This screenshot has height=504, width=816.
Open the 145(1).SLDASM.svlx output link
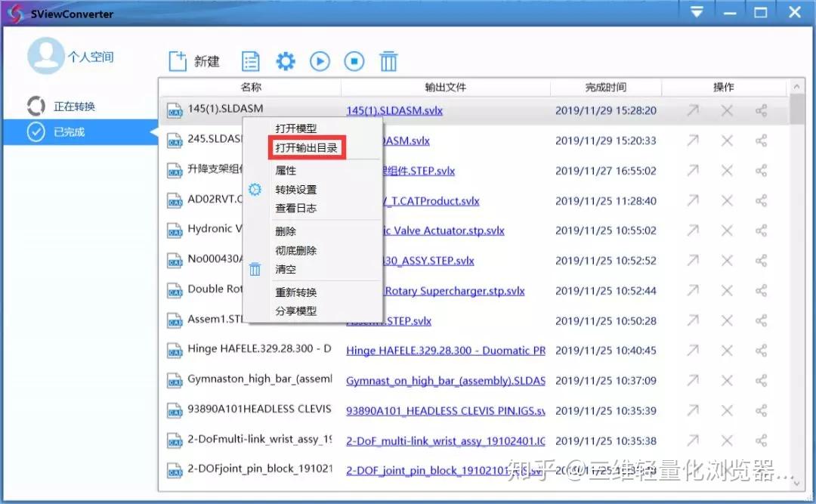[x=394, y=110]
